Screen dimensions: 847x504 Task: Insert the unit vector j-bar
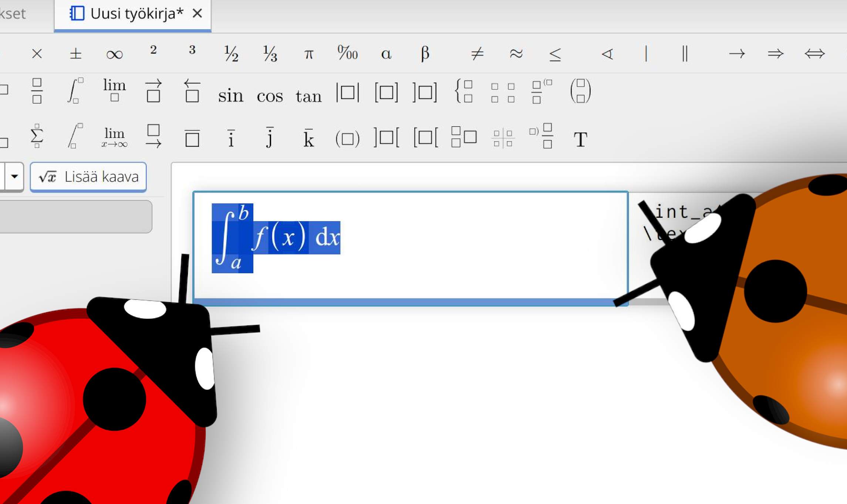270,138
